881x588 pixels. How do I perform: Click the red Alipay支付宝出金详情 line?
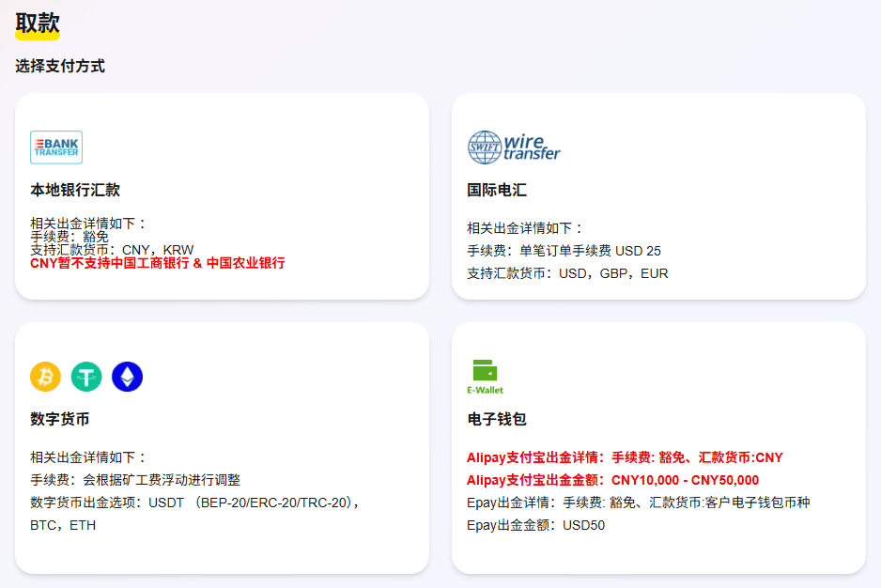point(625,457)
